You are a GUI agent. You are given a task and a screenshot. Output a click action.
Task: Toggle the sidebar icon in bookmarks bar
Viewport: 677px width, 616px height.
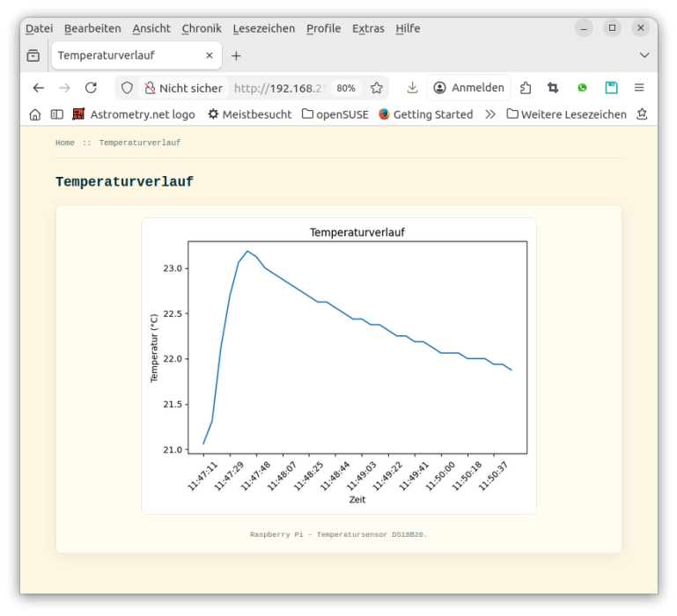point(57,114)
